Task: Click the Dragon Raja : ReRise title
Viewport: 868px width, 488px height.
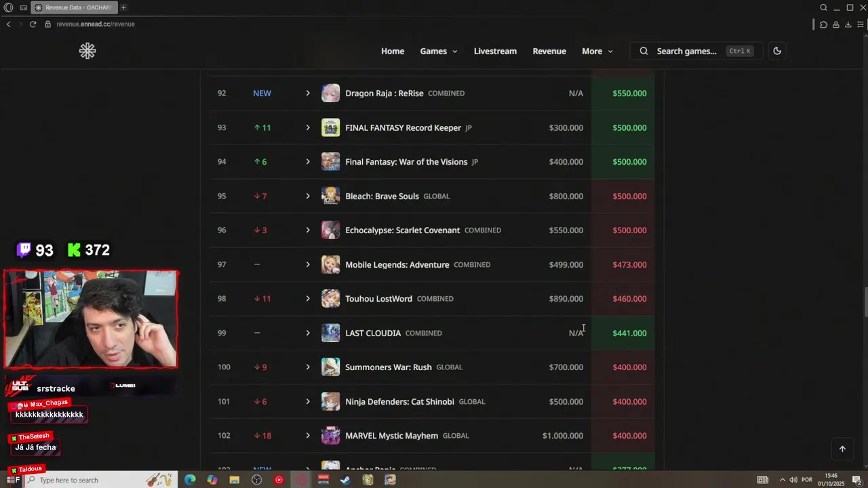Action: tap(384, 93)
